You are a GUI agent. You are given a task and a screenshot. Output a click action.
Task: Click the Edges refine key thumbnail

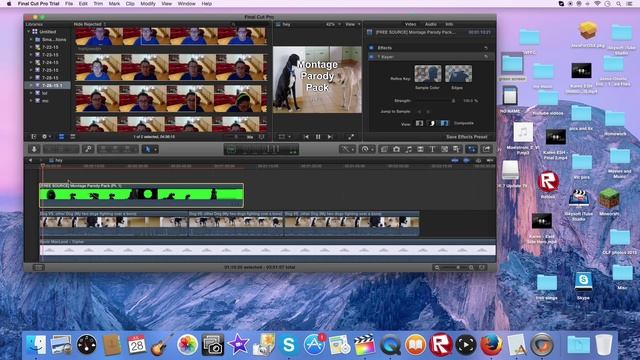click(458, 74)
